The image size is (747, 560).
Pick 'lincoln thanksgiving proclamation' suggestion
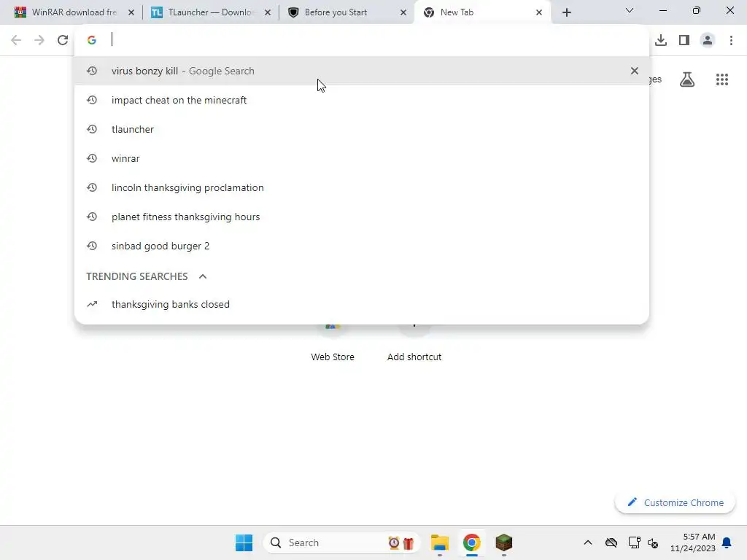pos(362,187)
